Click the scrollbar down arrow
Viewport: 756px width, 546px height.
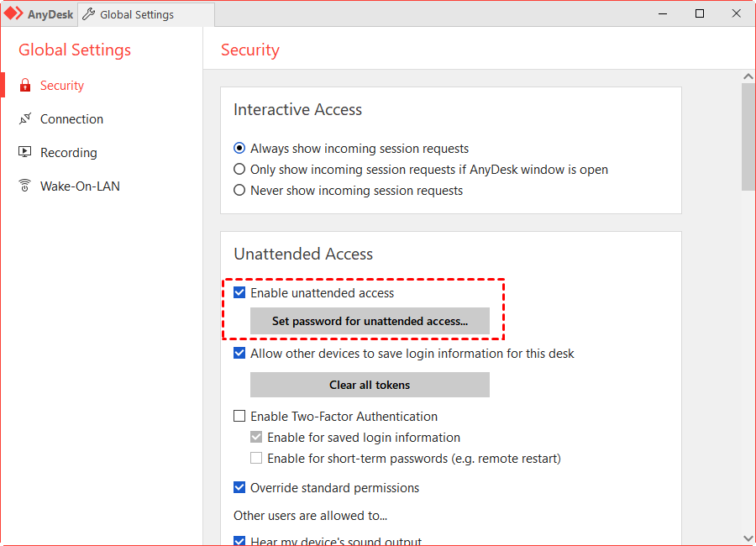748,538
